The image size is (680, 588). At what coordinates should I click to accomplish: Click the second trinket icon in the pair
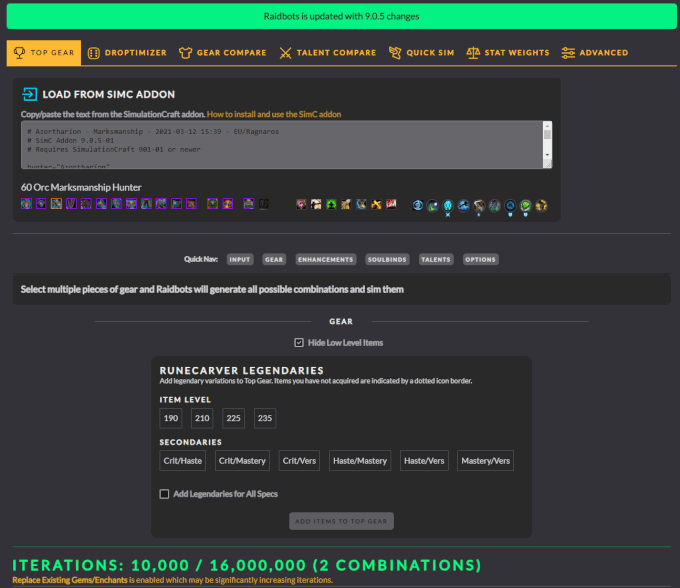pyautogui.click(x=228, y=204)
